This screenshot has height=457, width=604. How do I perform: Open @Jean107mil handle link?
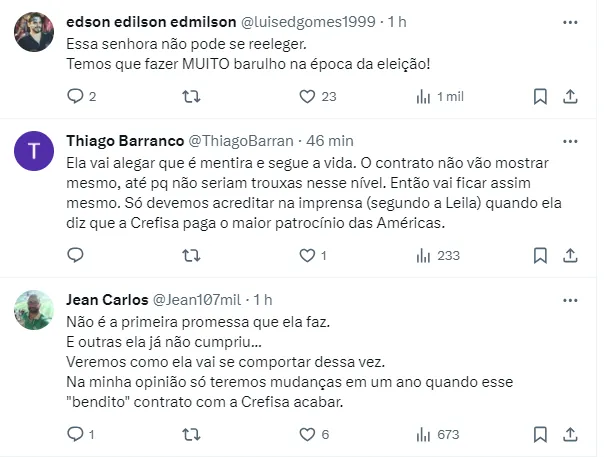[196, 299]
